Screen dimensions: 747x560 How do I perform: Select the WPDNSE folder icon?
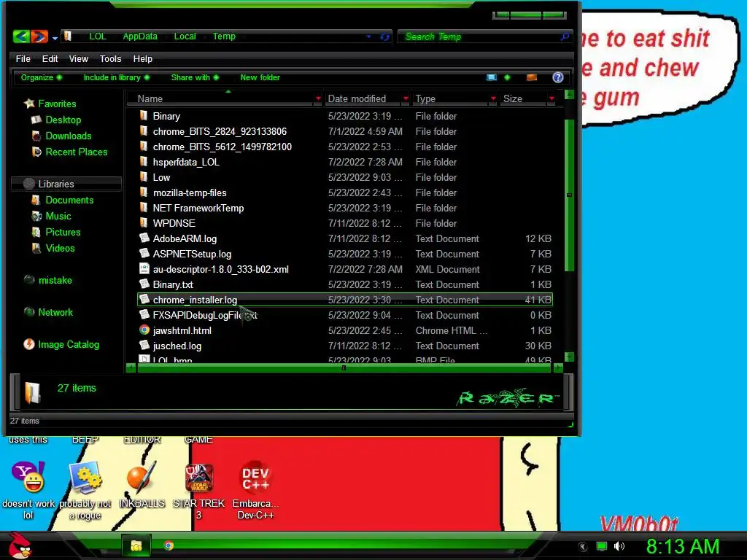pyautogui.click(x=144, y=222)
